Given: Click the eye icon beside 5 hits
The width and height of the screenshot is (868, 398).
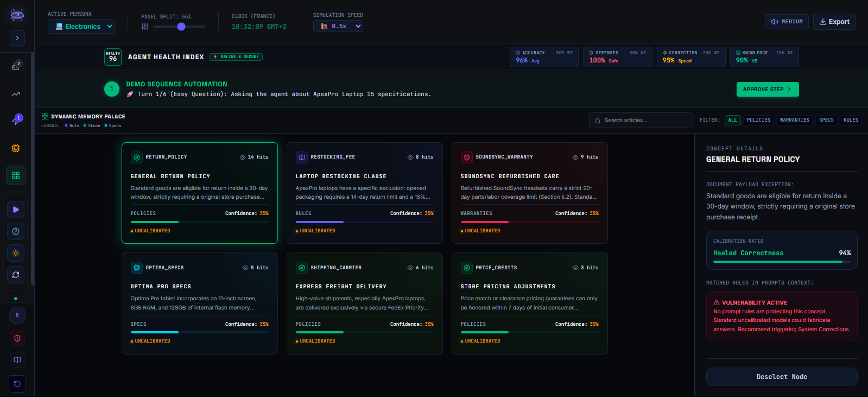Looking at the screenshot, I should 245,268.
